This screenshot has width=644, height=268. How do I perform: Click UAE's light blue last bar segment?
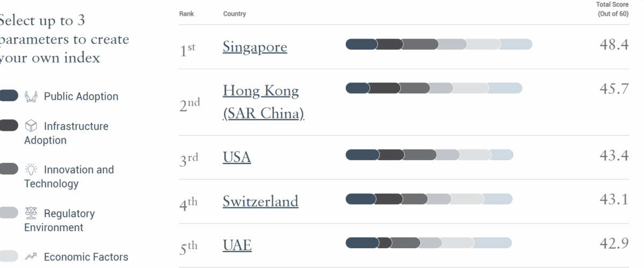click(x=493, y=243)
